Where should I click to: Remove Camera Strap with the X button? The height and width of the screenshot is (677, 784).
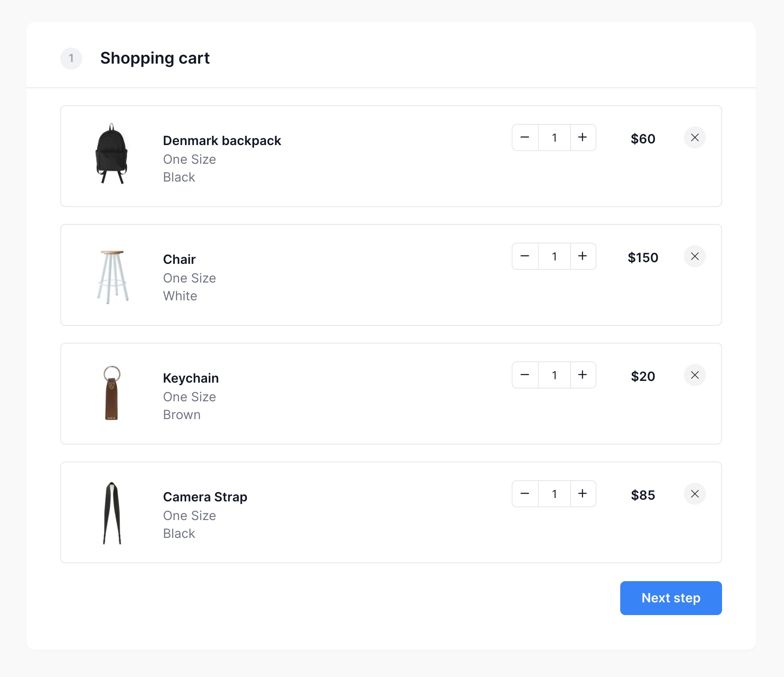tap(694, 494)
